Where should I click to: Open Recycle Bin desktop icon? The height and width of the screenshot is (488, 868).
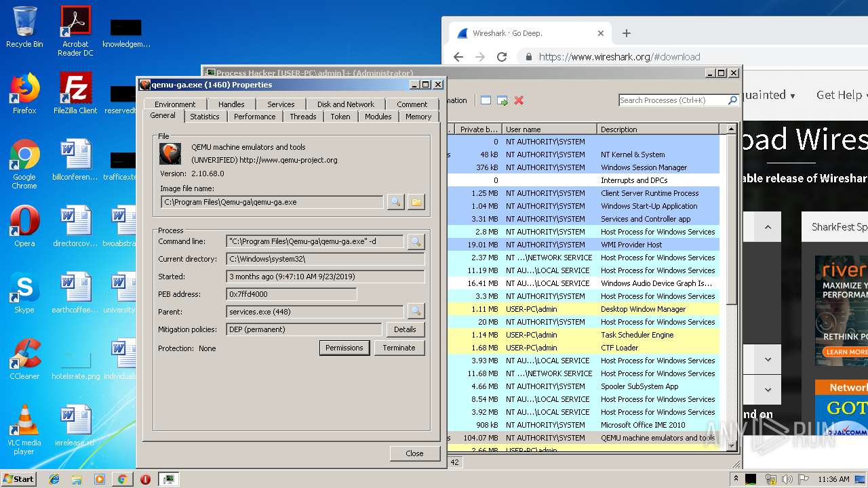click(24, 27)
